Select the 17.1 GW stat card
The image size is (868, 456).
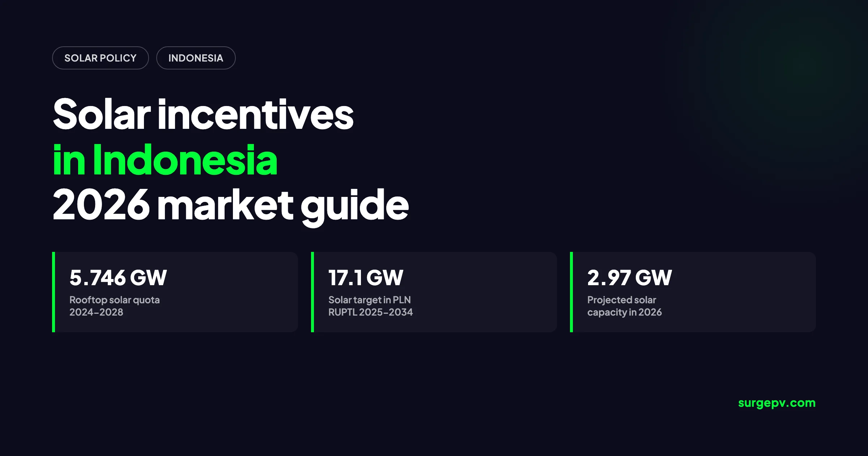(434, 292)
